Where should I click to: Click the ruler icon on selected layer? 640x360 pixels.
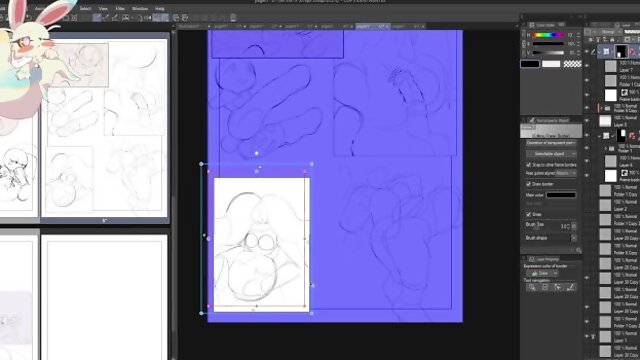[x=633, y=51]
